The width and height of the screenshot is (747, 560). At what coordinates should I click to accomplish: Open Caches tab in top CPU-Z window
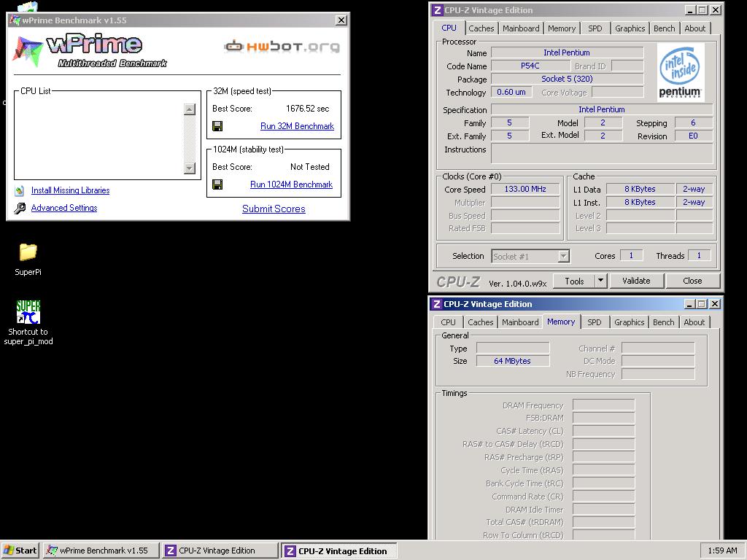click(x=481, y=28)
